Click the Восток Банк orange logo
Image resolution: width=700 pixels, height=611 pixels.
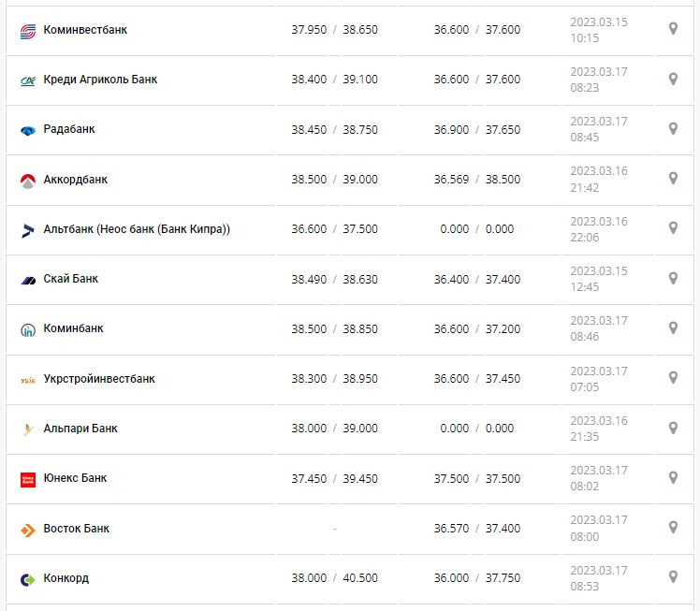coord(27,530)
